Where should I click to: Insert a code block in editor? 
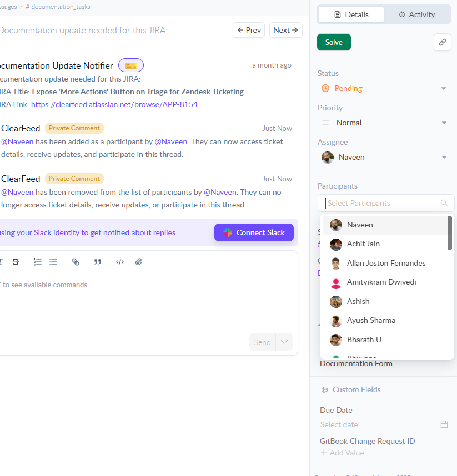[119, 262]
